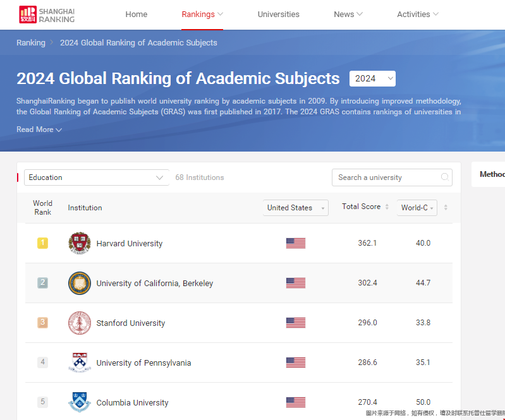Sort by World-C column arrows
This screenshot has height=420, width=505.
click(x=446, y=208)
